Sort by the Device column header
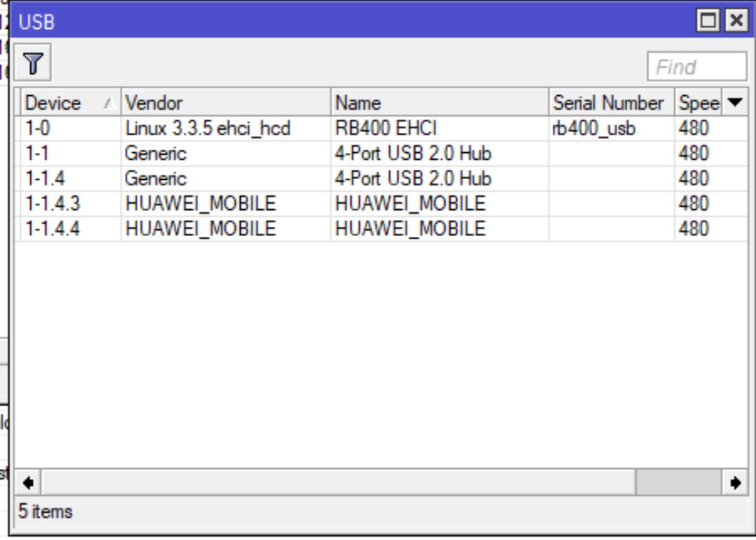Image resolution: width=756 pixels, height=540 pixels. click(x=70, y=103)
